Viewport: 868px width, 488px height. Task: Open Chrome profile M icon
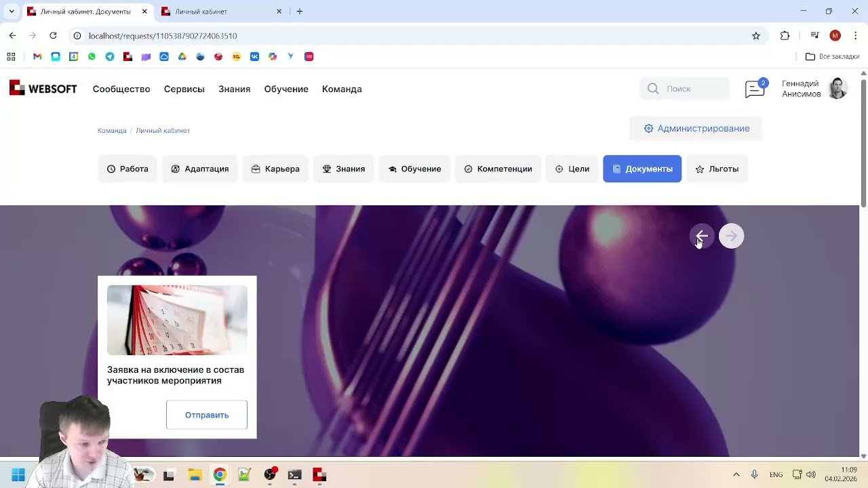coord(835,36)
